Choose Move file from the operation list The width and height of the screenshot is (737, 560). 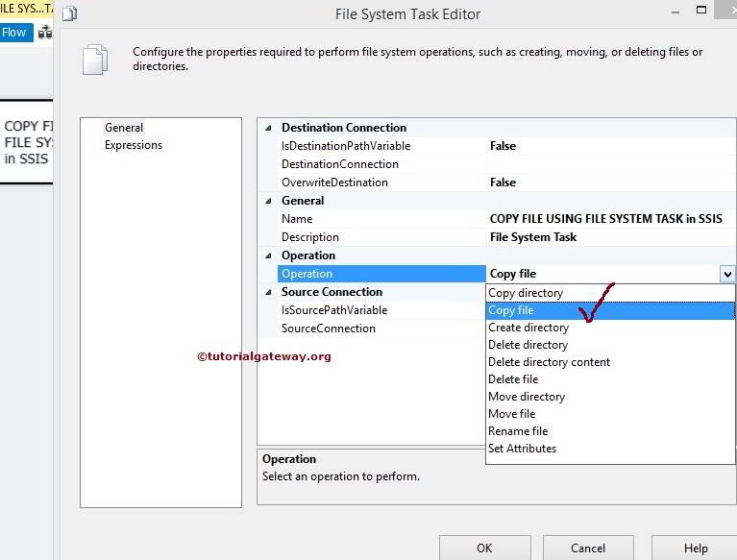click(610, 414)
